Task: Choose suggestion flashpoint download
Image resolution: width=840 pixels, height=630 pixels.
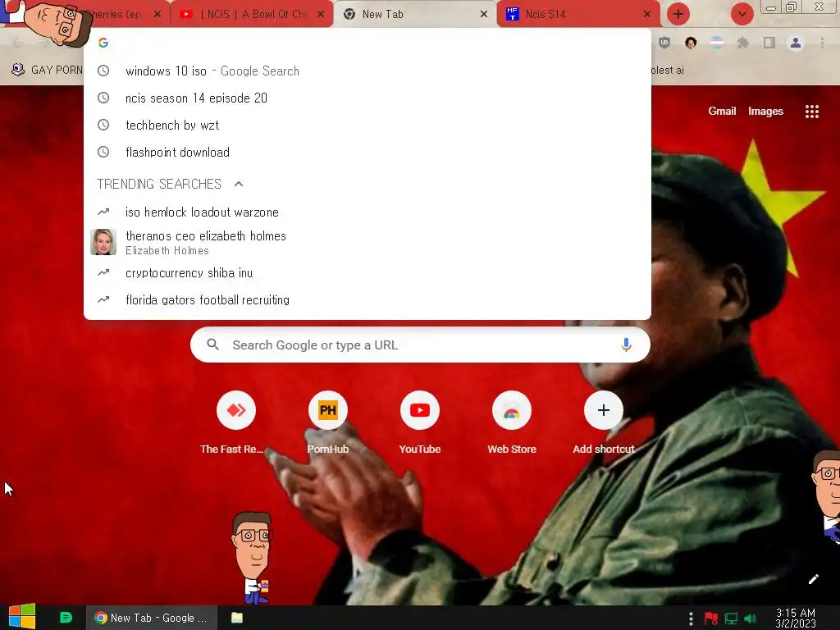Action: (x=367, y=152)
